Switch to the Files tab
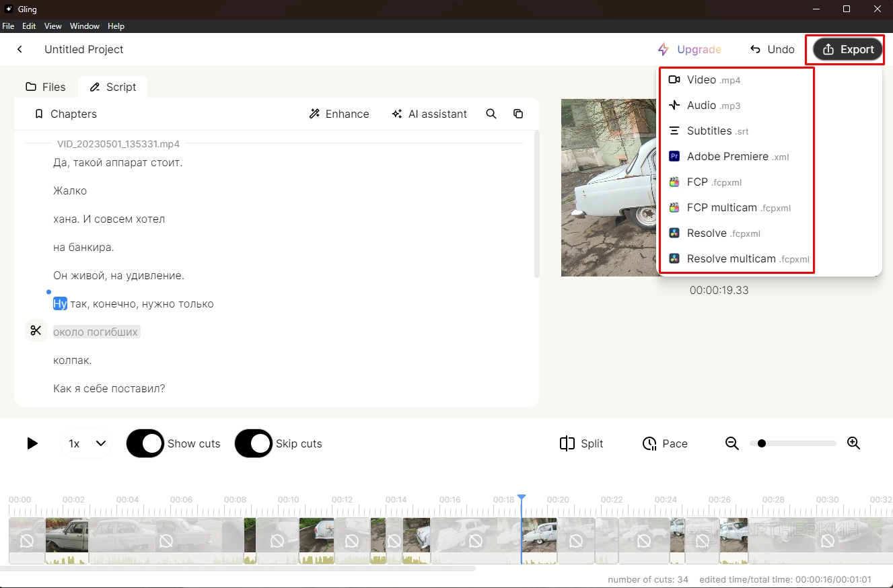This screenshot has height=588, width=893. coord(46,87)
